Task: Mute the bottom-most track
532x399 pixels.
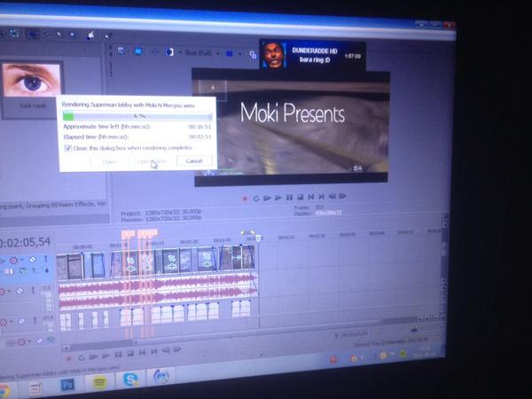Action: [40, 340]
